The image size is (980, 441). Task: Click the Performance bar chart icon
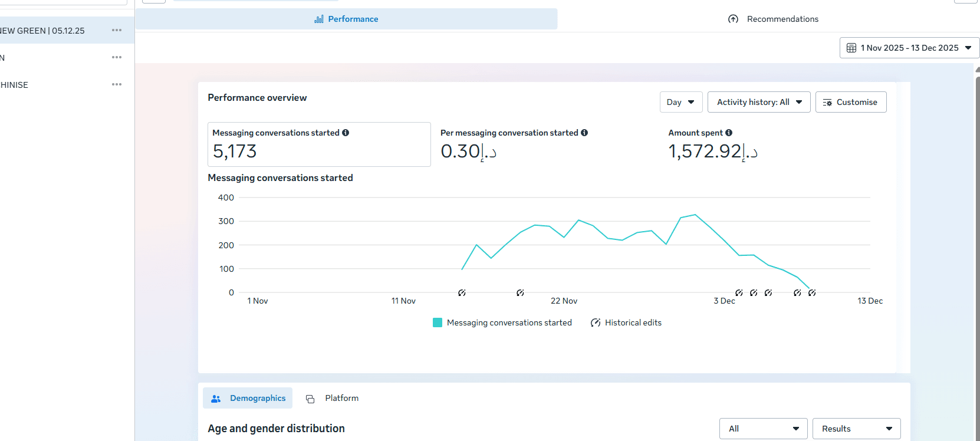coord(319,19)
